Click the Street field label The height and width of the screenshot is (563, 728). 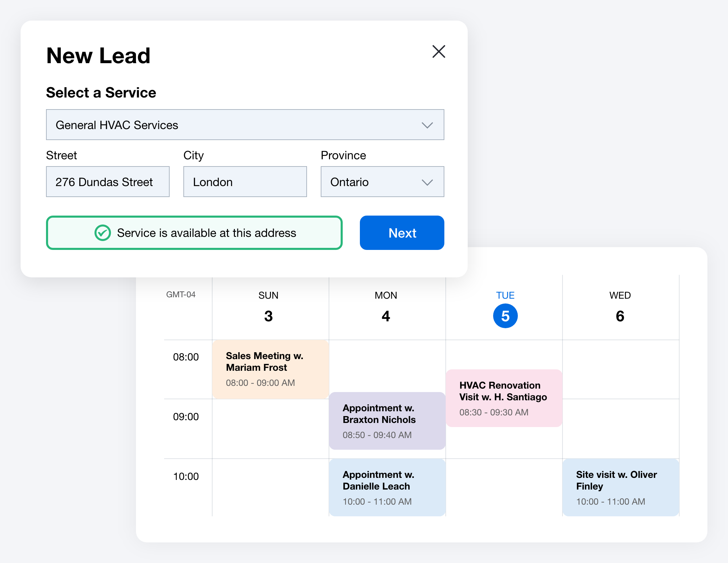[61, 156]
